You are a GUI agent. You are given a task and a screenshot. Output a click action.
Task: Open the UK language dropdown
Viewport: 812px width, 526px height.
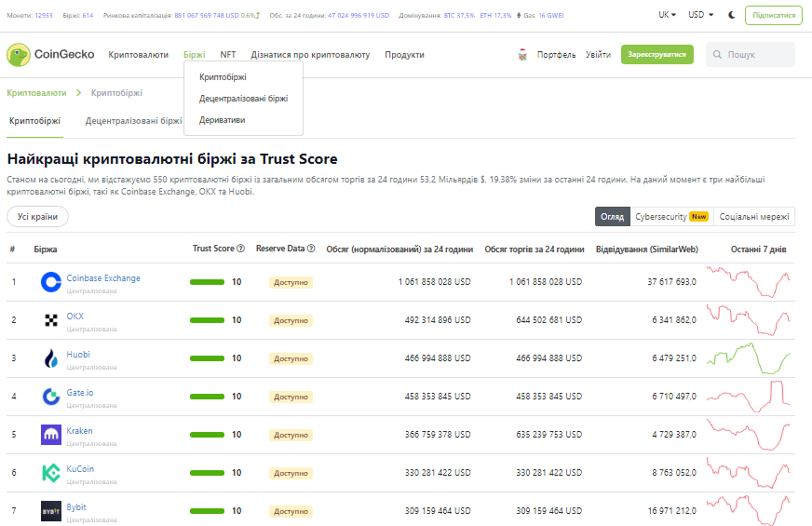point(667,15)
